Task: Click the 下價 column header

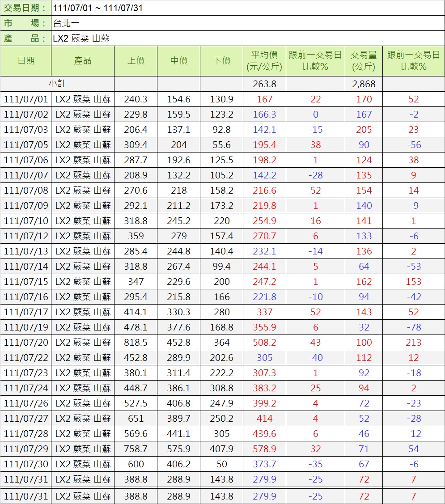Action: click(x=221, y=61)
